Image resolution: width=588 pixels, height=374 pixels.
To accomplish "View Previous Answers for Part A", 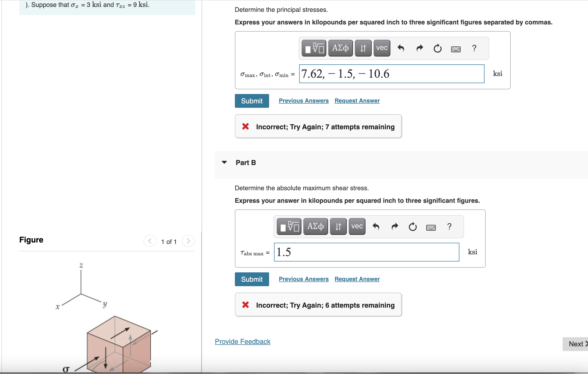I will point(303,100).
